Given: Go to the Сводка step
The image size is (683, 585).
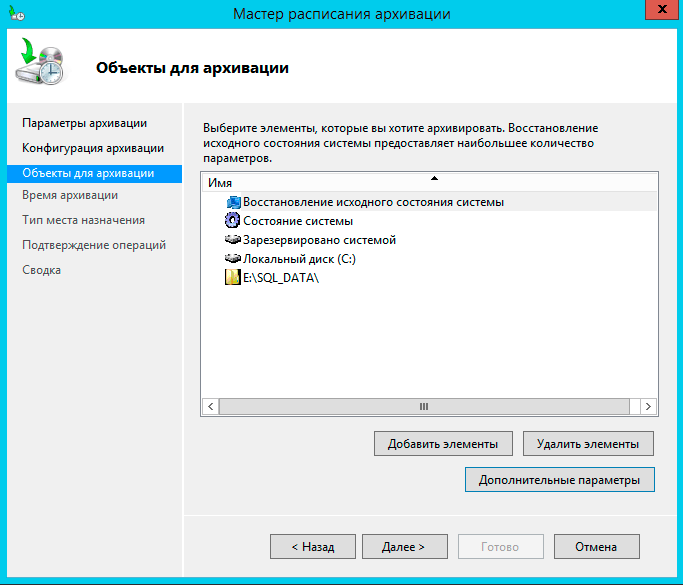Looking at the screenshot, I should coord(41,270).
